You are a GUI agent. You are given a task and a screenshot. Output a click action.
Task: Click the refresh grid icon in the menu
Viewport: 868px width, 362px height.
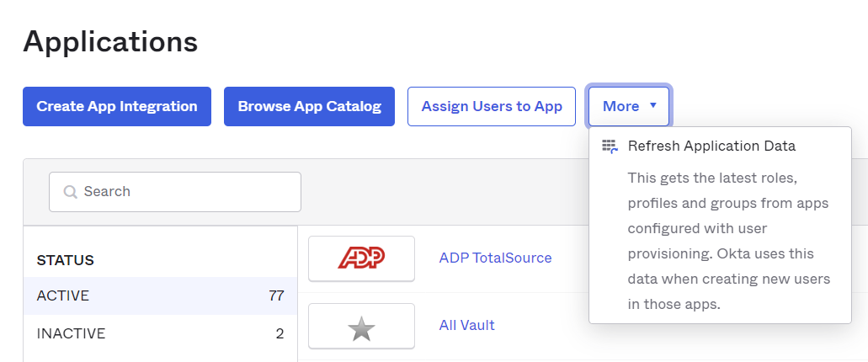[x=610, y=146]
